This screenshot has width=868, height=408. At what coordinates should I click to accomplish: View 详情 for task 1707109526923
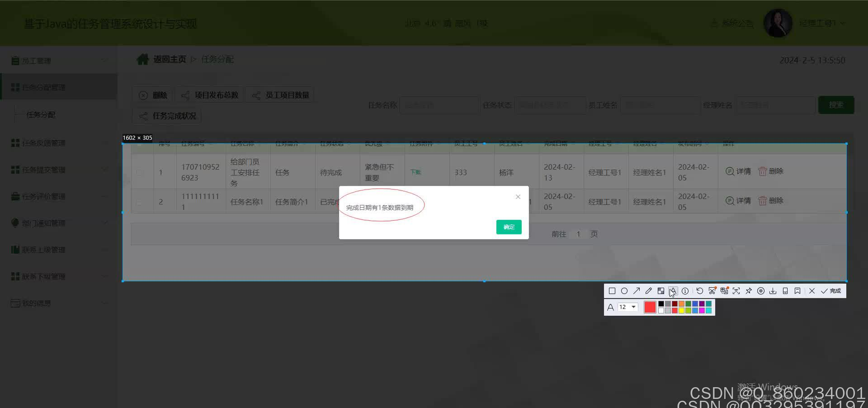[x=738, y=171]
